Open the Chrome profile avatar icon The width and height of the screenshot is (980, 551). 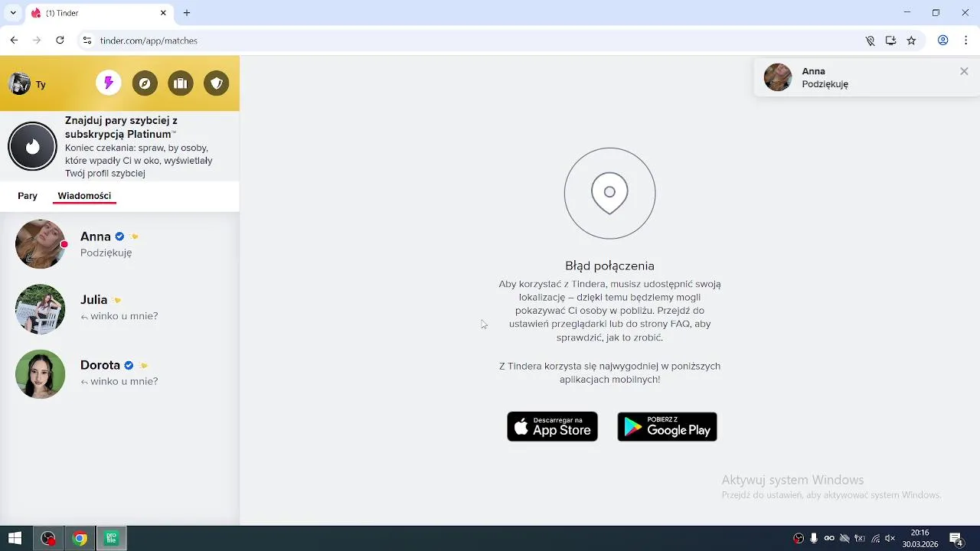tap(943, 41)
